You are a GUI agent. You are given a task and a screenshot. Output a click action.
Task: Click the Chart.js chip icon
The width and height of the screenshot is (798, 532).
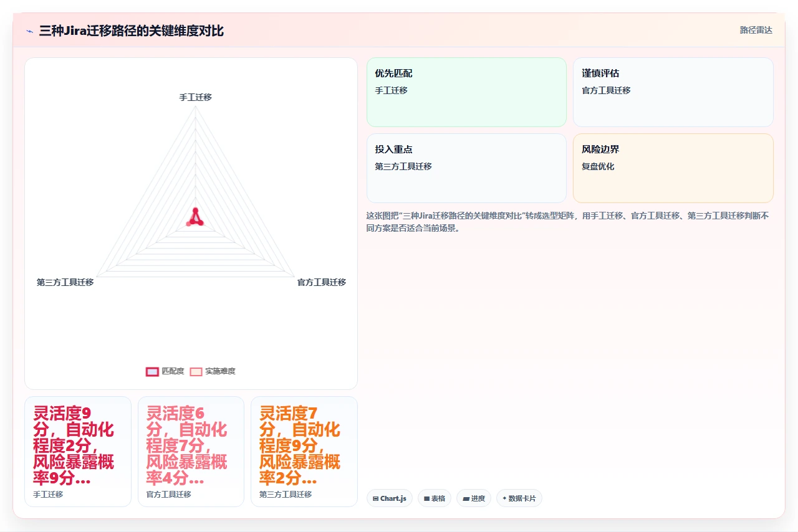(376, 498)
